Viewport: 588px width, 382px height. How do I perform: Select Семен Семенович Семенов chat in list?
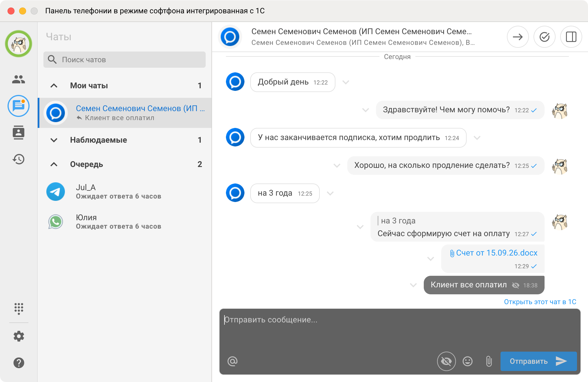(125, 113)
